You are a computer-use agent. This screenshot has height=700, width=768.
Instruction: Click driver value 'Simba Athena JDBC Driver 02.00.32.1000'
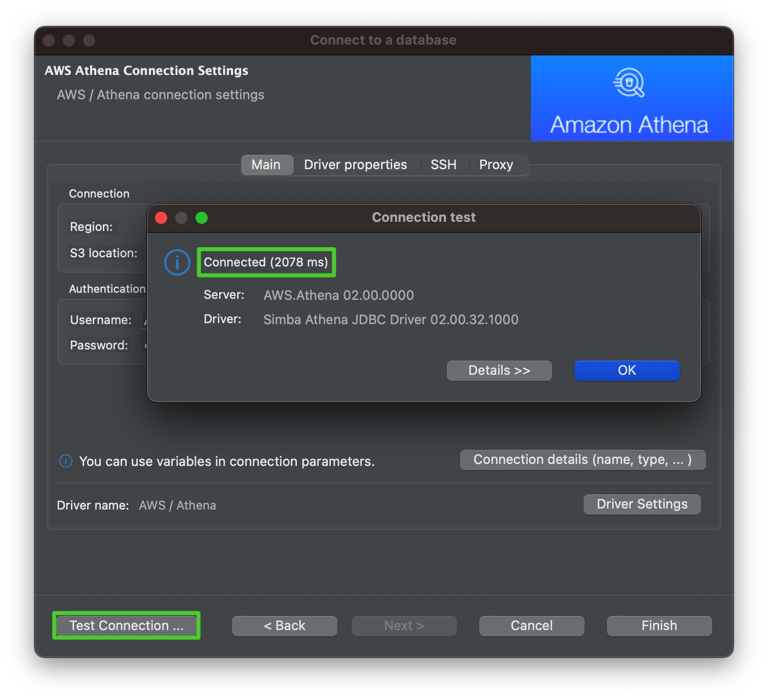point(391,320)
